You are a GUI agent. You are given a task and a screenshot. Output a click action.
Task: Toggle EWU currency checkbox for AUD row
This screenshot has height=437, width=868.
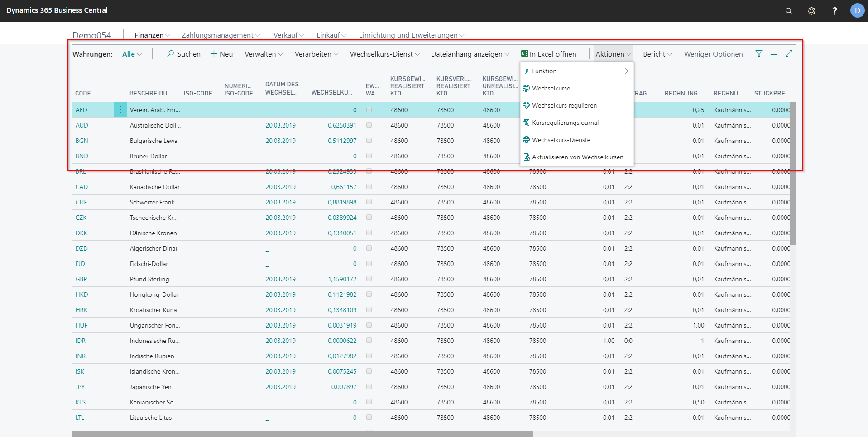[x=369, y=125]
